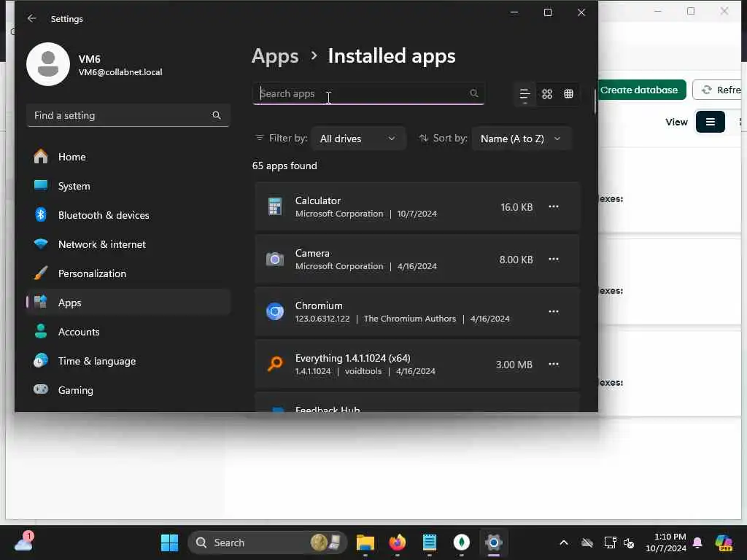Click the taskbar Search box

click(268, 542)
